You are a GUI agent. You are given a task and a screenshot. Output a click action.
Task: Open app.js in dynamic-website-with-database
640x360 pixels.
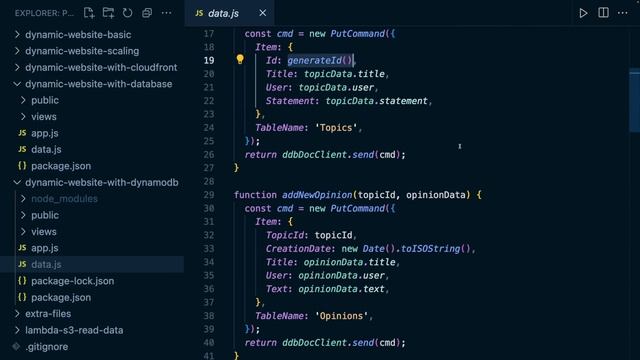44,133
